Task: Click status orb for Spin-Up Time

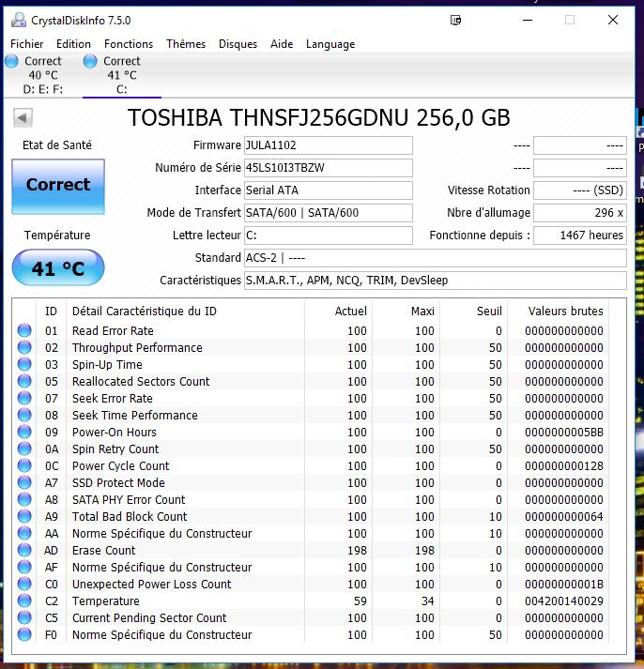Action: [24, 364]
